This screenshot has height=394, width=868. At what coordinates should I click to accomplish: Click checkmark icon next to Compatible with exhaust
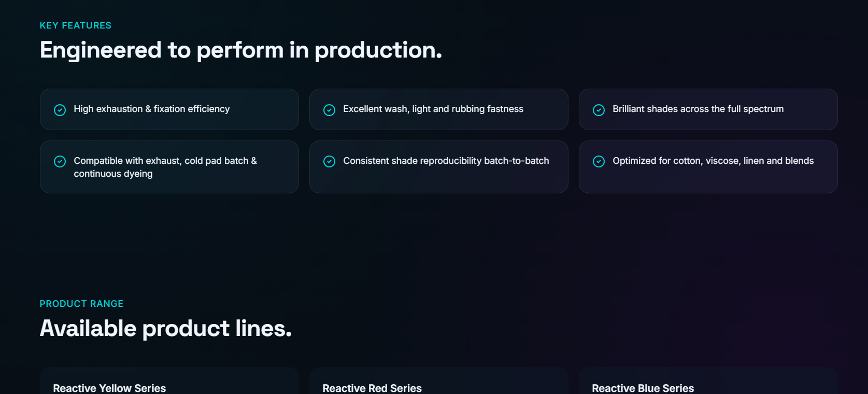(60, 161)
